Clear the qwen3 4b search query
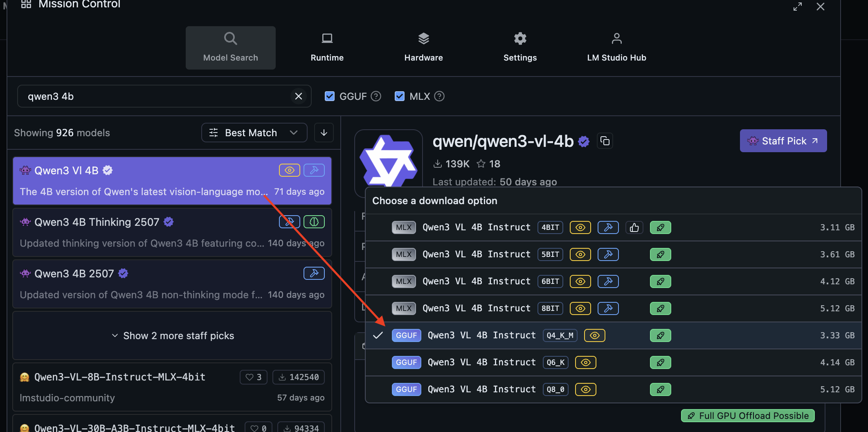Screen dimensions: 868x432 [298, 96]
